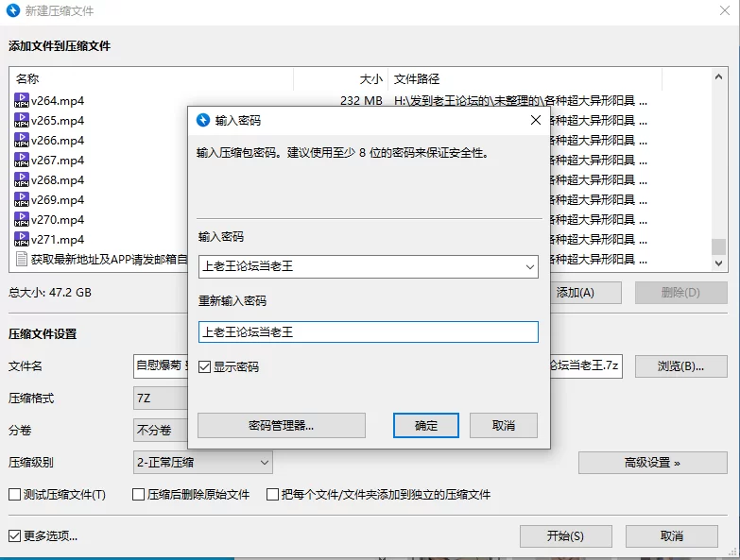Click 确定 in password dialog
This screenshot has height=560, width=740.
click(x=426, y=426)
